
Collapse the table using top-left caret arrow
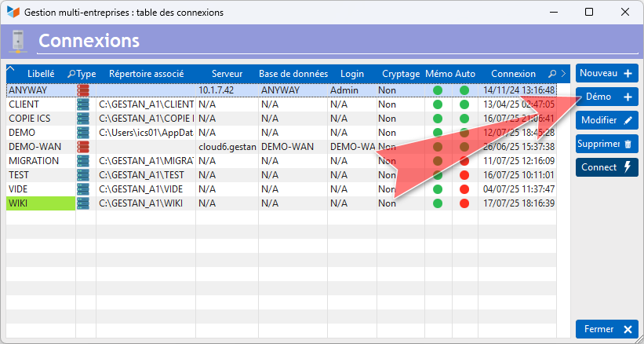click(x=10, y=68)
